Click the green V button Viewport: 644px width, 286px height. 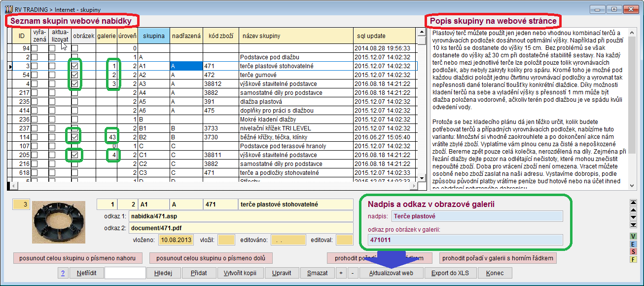[x=633, y=236]
